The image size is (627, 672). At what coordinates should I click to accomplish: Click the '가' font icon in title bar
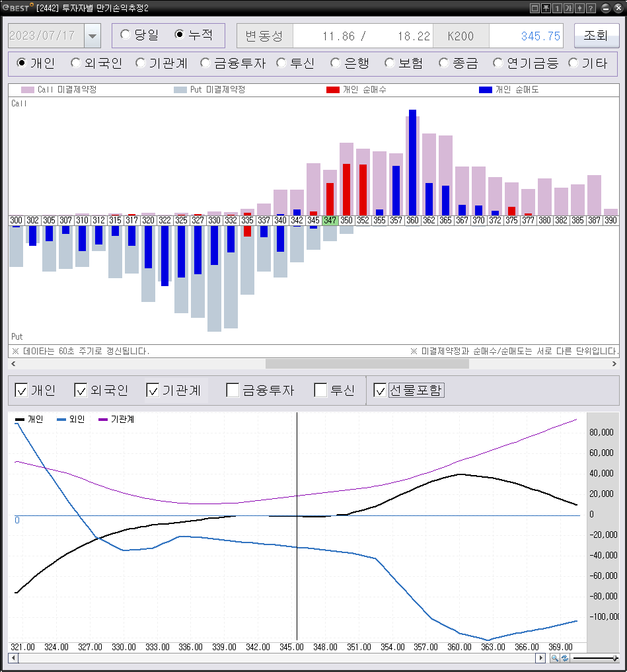(568, 8)
